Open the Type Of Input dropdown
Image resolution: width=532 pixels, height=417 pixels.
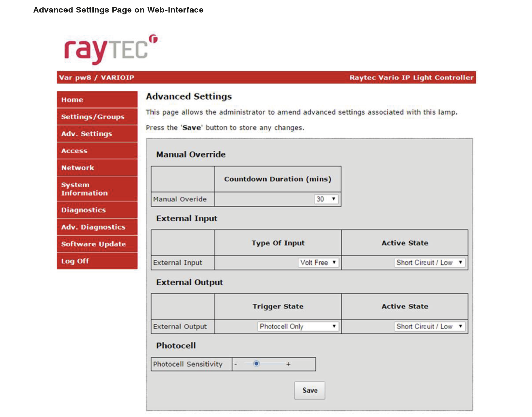[318, 263]
